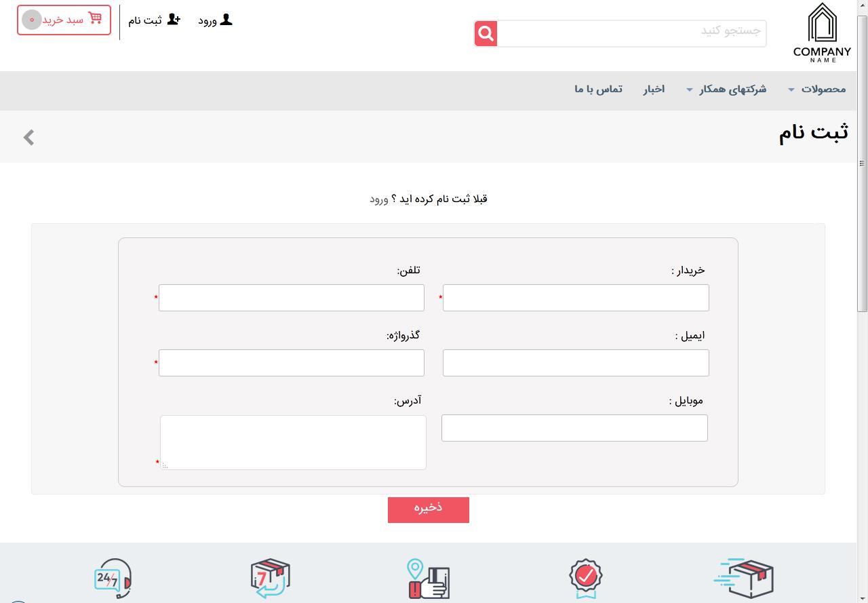Open the شرکتهای همکار menu
The width and height of the screenshot is (868, 603).
[733, 89]
